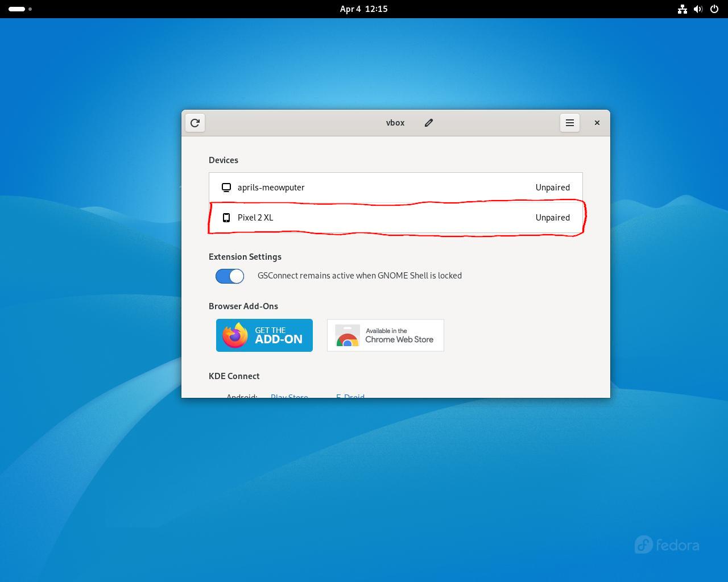Screen dimensions: 728x582
Task: Click the volume icon in top bar
Action: coord(698,9)
